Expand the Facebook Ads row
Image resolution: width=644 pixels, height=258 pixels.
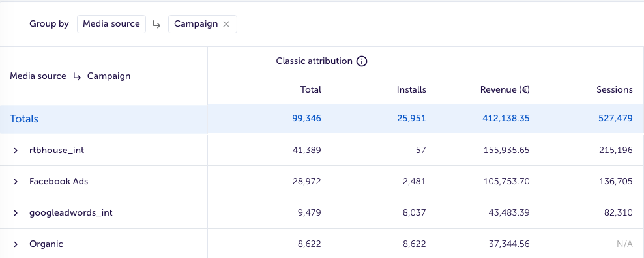[16, 182]
